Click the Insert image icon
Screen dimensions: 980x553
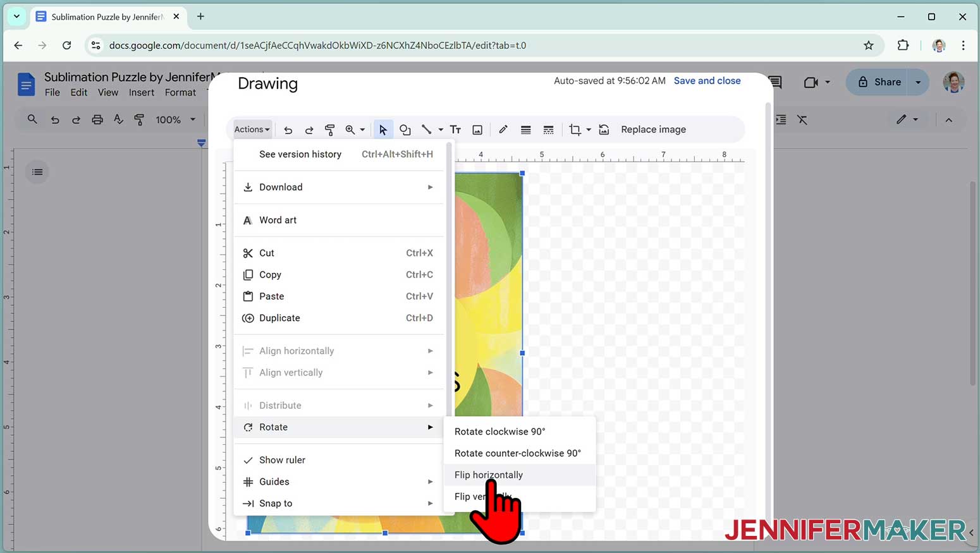[477, 130]
